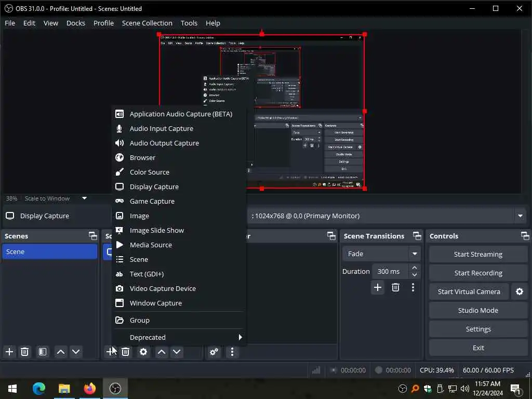Open Settings from Controls panel
532x399 pixels.
click(x=478, y=329)
